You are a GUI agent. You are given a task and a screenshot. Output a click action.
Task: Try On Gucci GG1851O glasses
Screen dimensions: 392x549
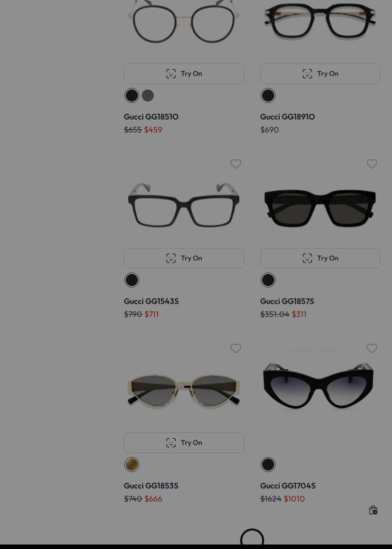click(184, 73)
